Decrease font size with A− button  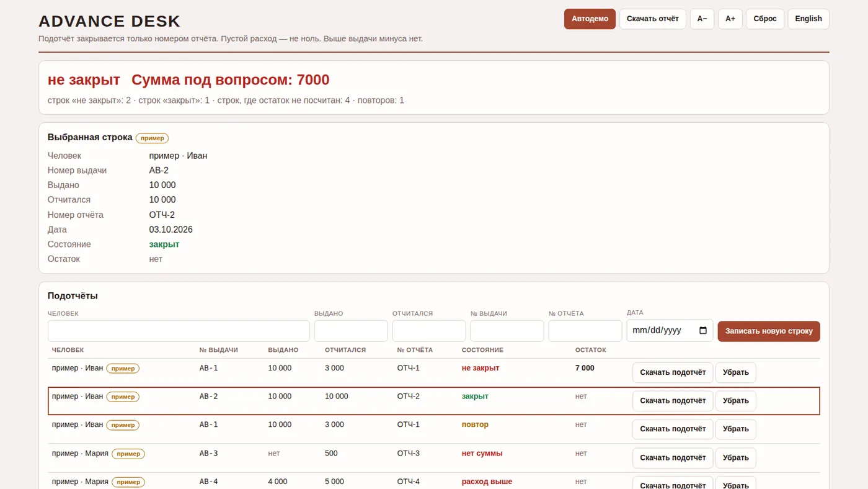coord(702,19)
